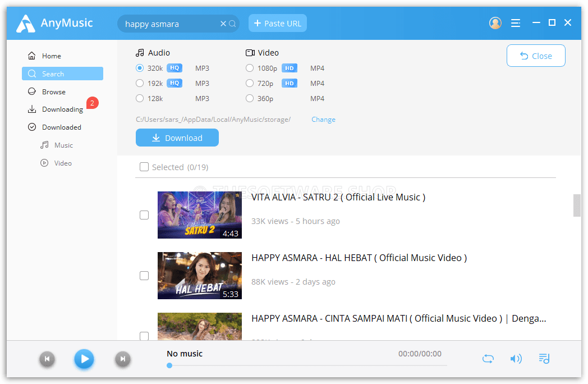Screen dimensions: 588x384
Task: Click the Paste URL button
Action: (278, 23)
